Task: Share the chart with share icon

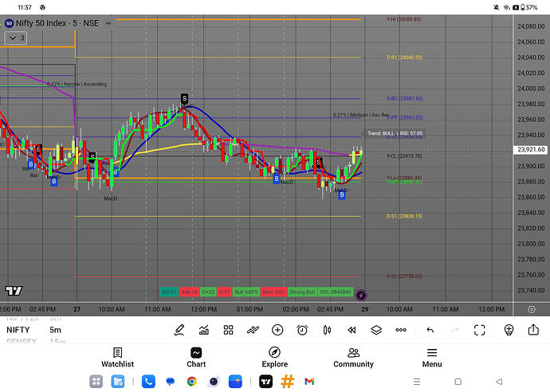Action: (x=533, y=330)
